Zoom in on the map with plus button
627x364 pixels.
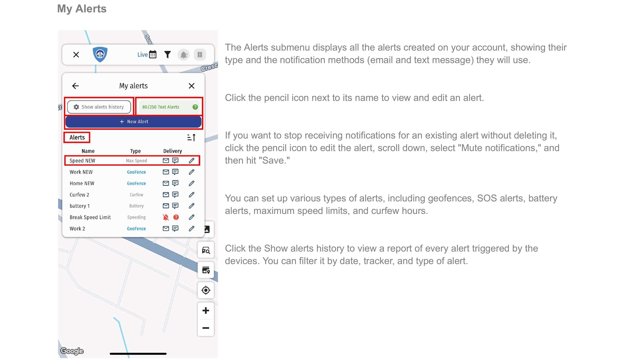click(x=206, y=310)
